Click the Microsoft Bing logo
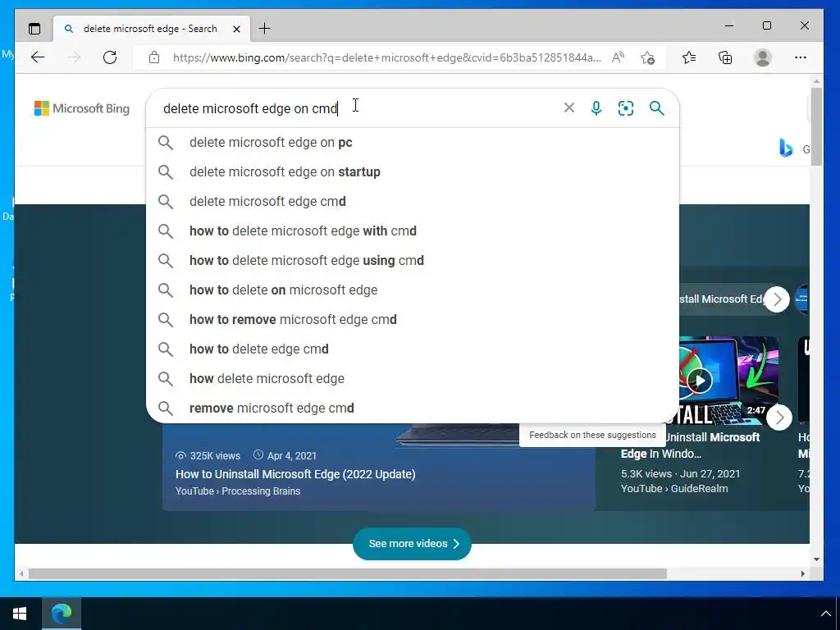This screenshot has width=840, height=630. [x=82, y=108]
